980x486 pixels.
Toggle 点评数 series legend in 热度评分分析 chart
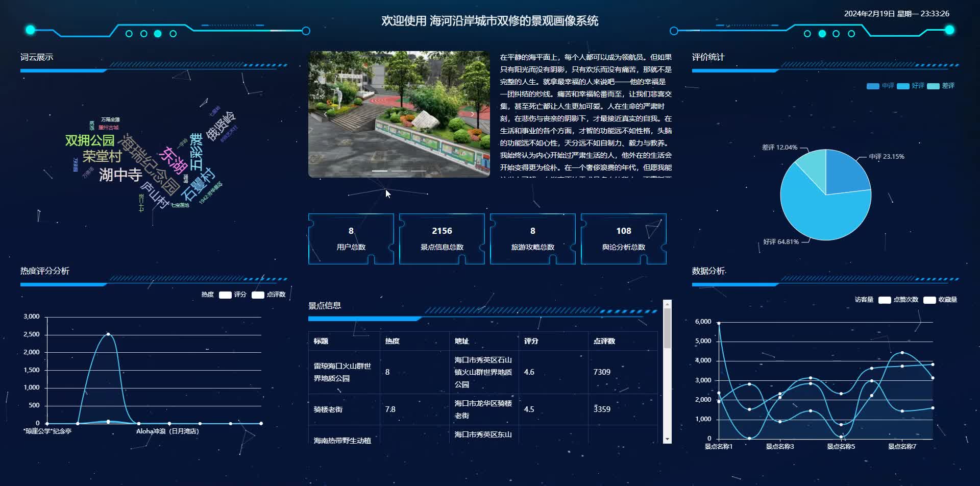[268, 295]
